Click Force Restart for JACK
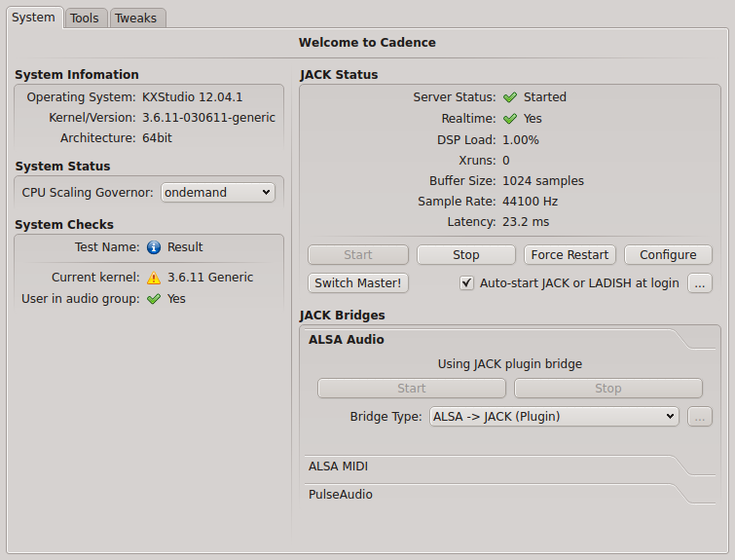Image resolution: width=735 pixels, height=560 pixels. tap(570, 254)
